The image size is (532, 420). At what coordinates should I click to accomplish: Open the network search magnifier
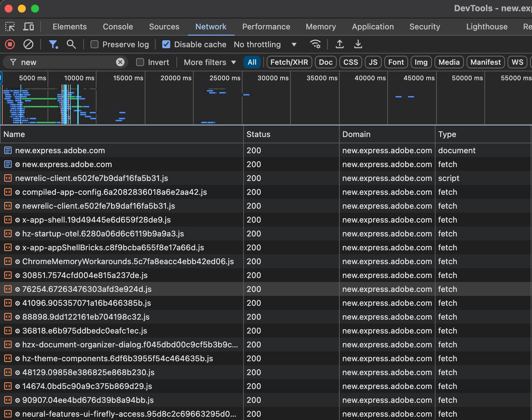(71, 44)
